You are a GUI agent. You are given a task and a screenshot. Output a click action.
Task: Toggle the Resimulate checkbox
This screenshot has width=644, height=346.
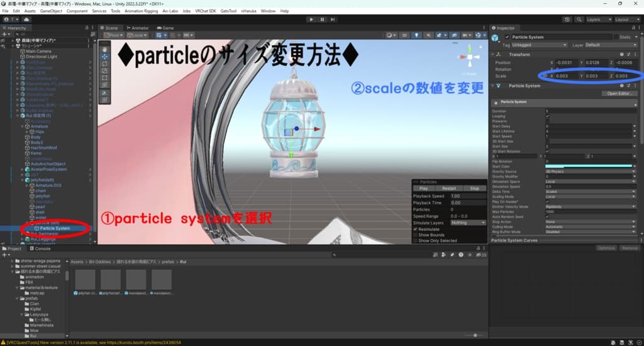point(415,229)
